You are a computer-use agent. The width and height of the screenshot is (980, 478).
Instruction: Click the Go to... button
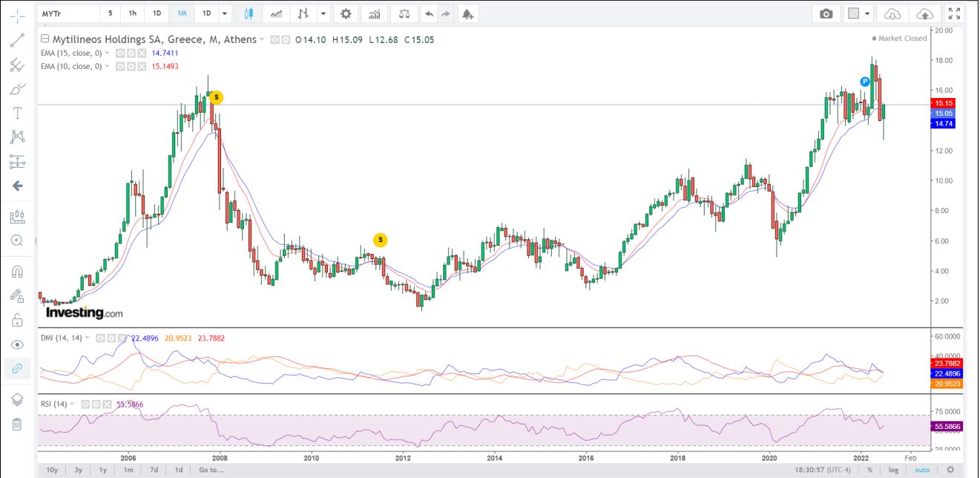point(211,470)
